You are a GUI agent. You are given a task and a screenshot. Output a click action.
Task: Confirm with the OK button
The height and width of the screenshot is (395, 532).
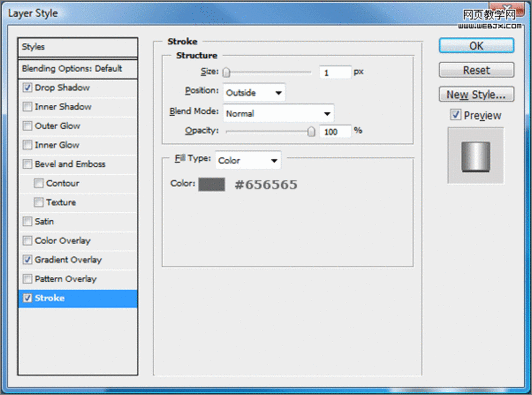coord(476,45)
